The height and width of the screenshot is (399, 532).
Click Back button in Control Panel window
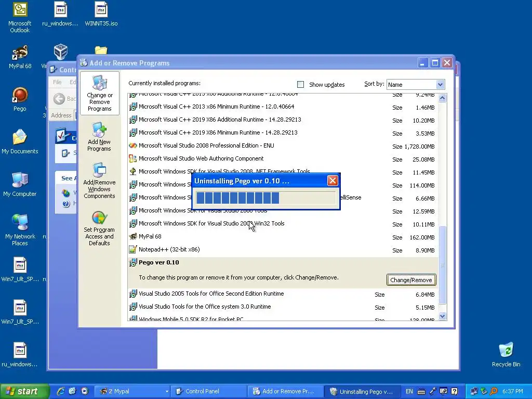64,99
